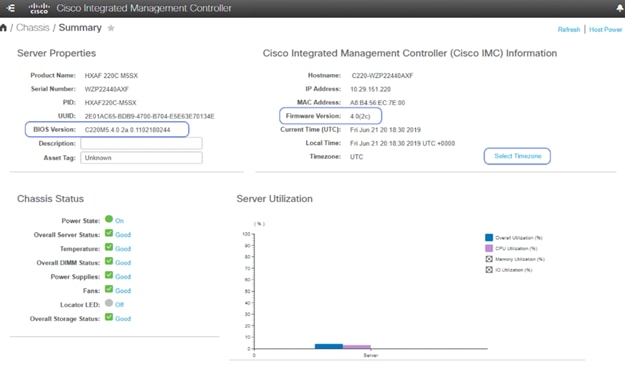Viewport: 625px width, 376px height.
Task: Open the alerts bell icon
Action: click(x=620, y=8)
